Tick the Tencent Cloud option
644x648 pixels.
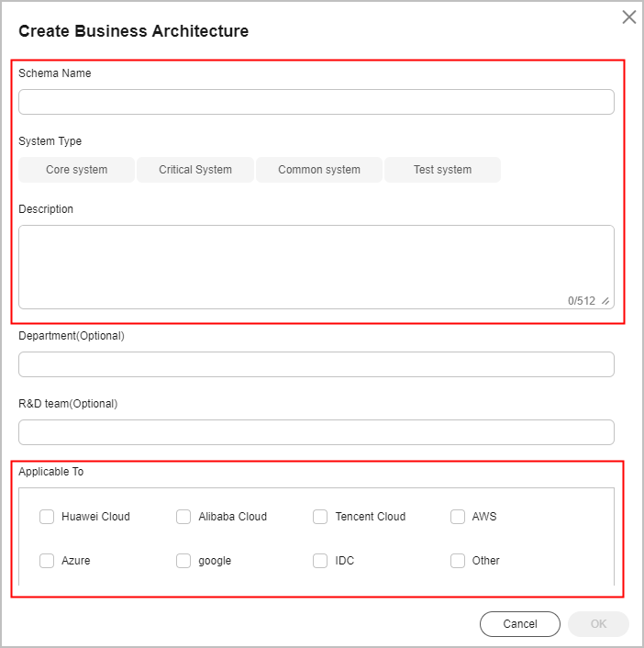[320, 517]
